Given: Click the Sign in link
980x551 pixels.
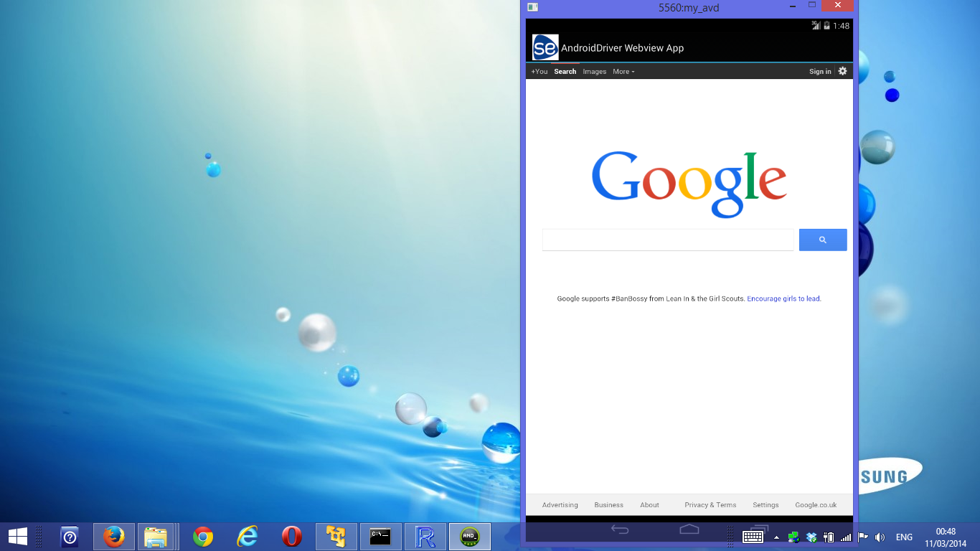Looking at the screenshot, I should pos(820,72).
